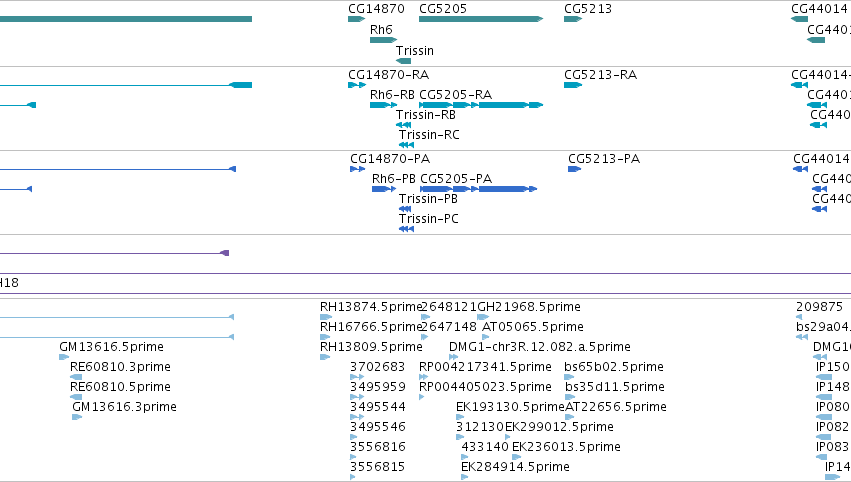Click the bs35d11.5prime EST label
Screen dimensions: 851x482
click(615, 388)
